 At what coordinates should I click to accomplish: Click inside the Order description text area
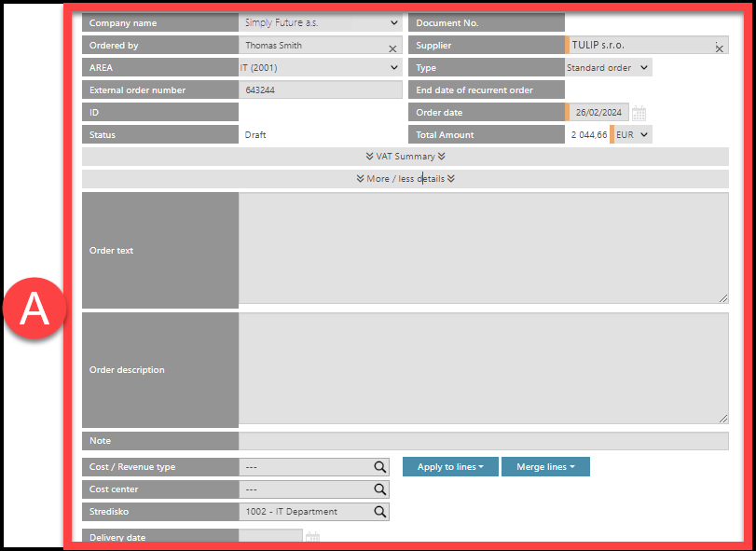pyautogui.click(x=484, y=368)
